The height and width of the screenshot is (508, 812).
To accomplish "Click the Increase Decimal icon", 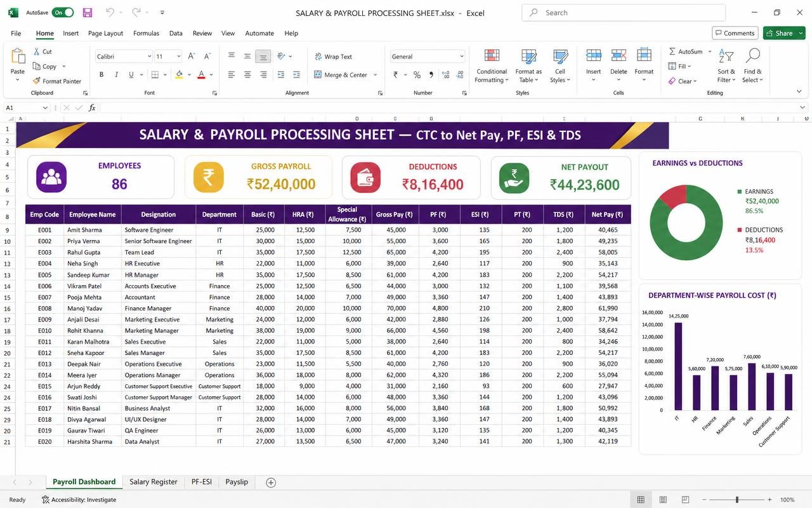I will coord(447,74).
